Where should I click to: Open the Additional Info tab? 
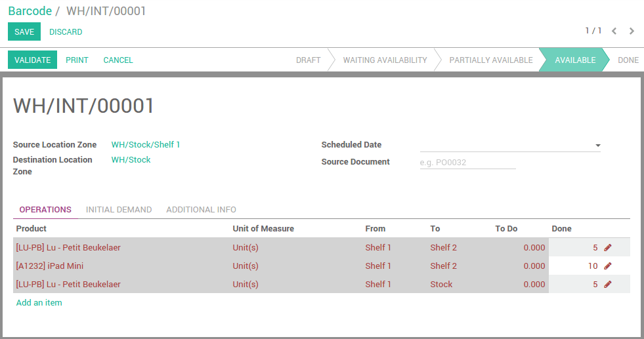(x=201, y=210)
